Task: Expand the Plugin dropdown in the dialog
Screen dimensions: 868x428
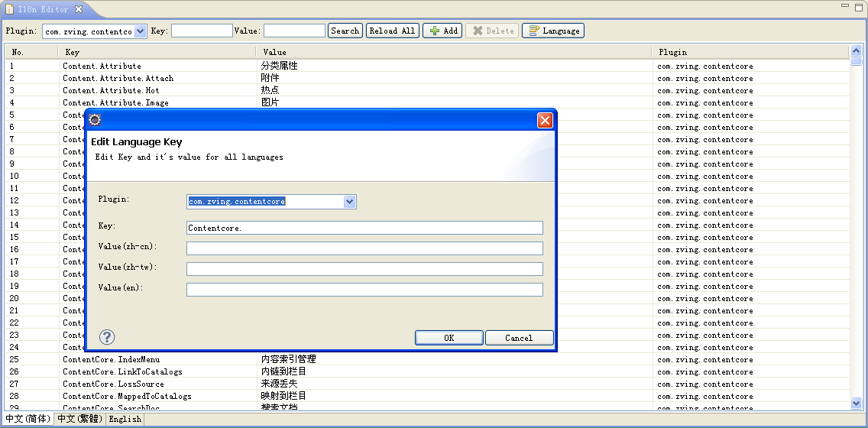Action: point(350,202)
